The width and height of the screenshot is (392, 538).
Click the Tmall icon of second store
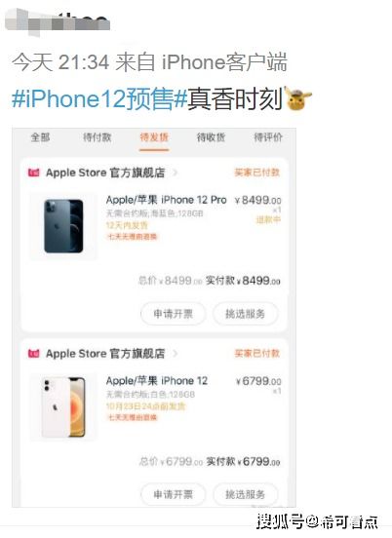33,354
